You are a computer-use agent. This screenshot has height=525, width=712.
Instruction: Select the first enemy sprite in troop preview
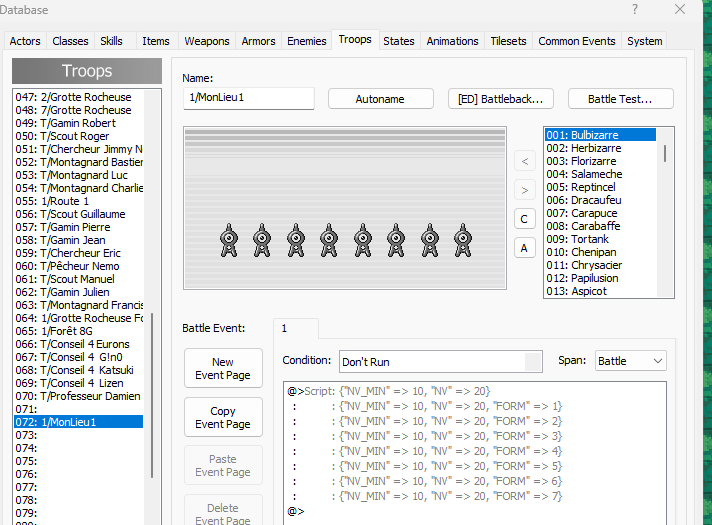(x=229, y=240)
